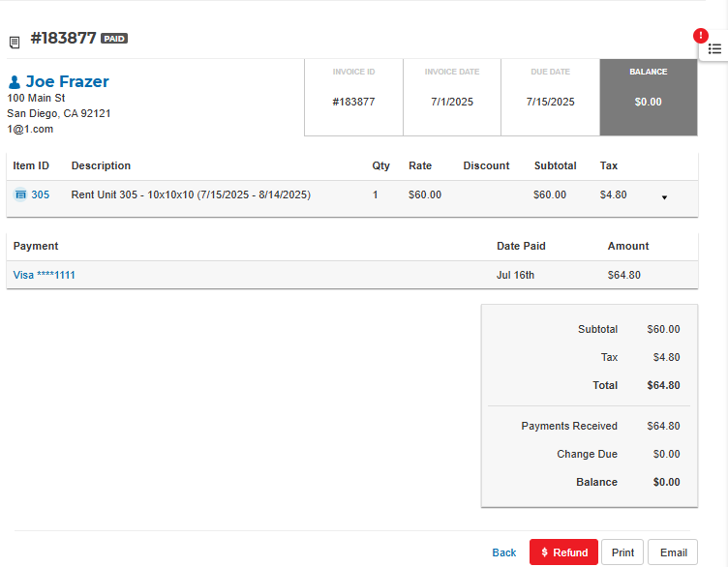Click the Date Paid column header
Image resolution: width=728 pixels, height=567 pixels.
pyautogui.click(x=521, y=246)
